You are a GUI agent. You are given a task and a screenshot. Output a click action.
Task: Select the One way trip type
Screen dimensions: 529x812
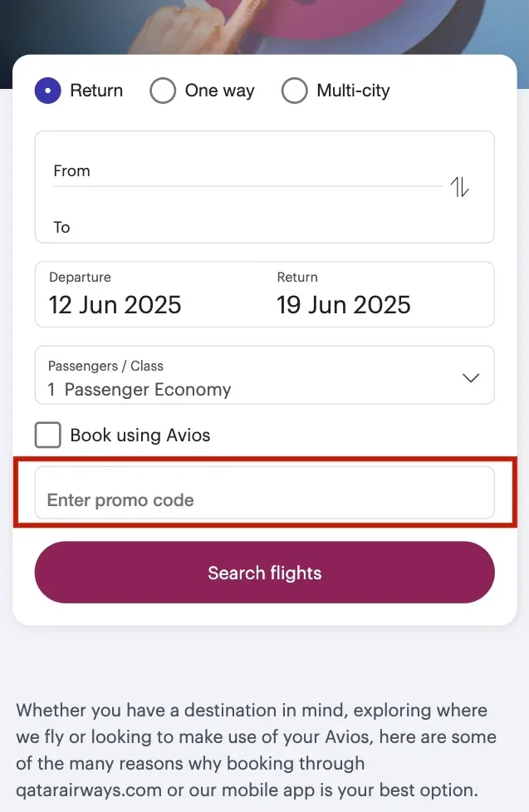click(x=163, y=90)
